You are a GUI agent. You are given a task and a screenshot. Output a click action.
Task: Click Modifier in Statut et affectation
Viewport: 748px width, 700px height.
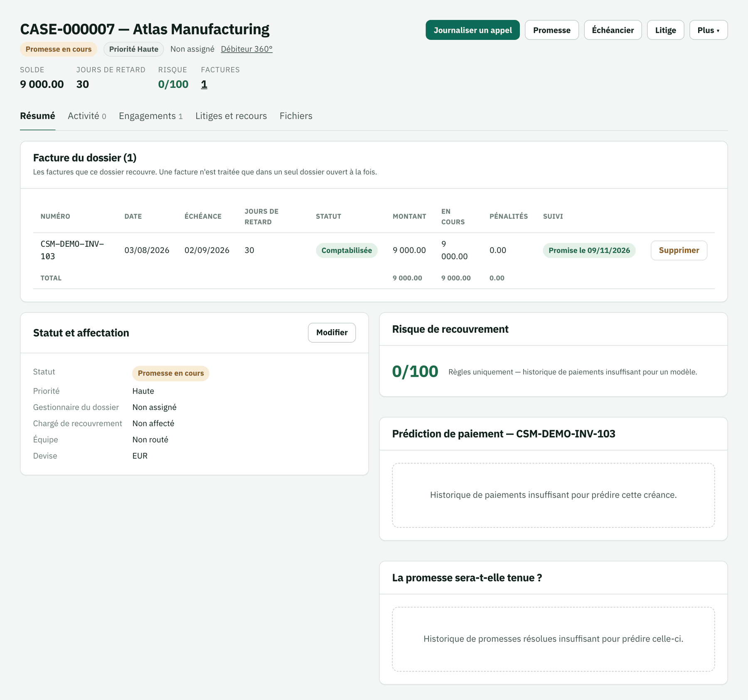point(332,333)
